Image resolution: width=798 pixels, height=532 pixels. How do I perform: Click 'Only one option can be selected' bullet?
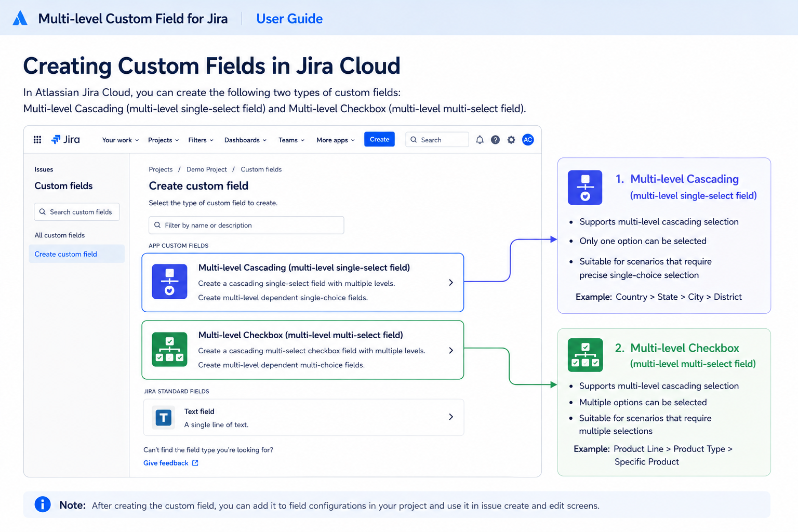(x=643, y=241)
